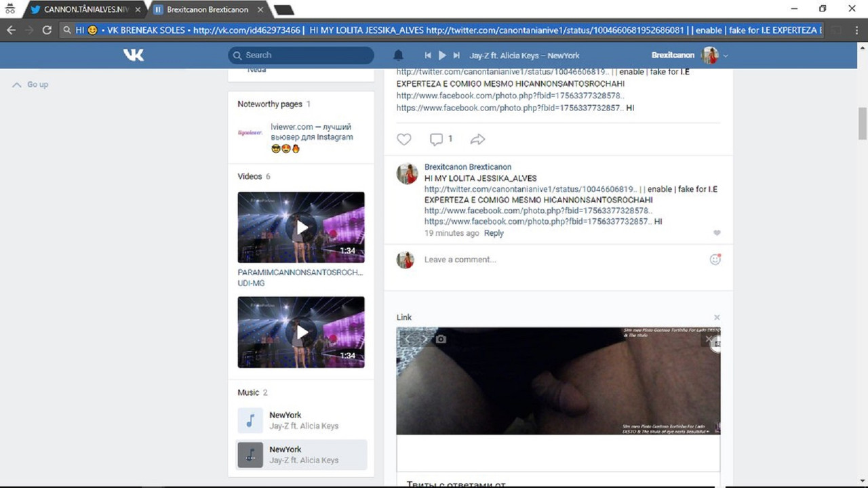Expand the Brexitcanon profile dropdown arrow
The height and width of the screenshot is (488, 868).
[726, 56]
